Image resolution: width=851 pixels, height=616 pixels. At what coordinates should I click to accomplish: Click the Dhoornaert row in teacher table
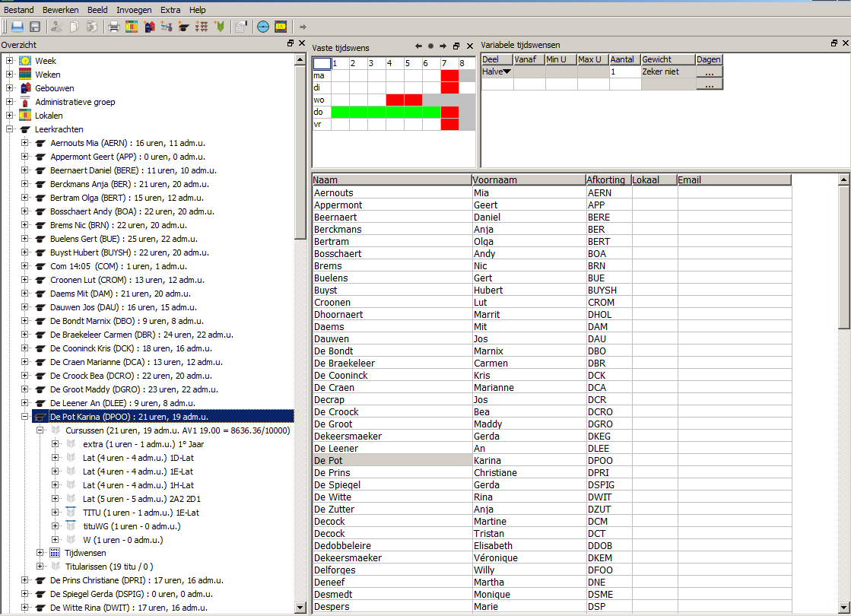(x=551, y=315)
